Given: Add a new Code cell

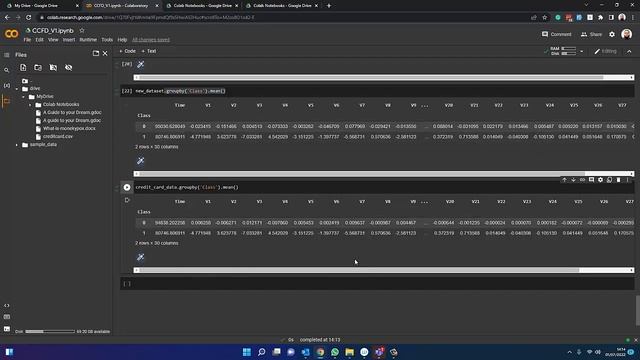Looking at the screenshot, I should [127, 51].
